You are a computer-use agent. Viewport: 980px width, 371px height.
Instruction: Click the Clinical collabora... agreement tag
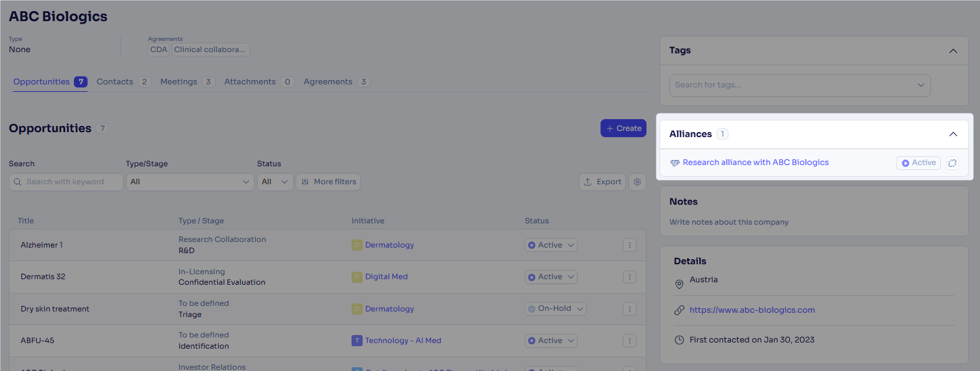point(210,50)
